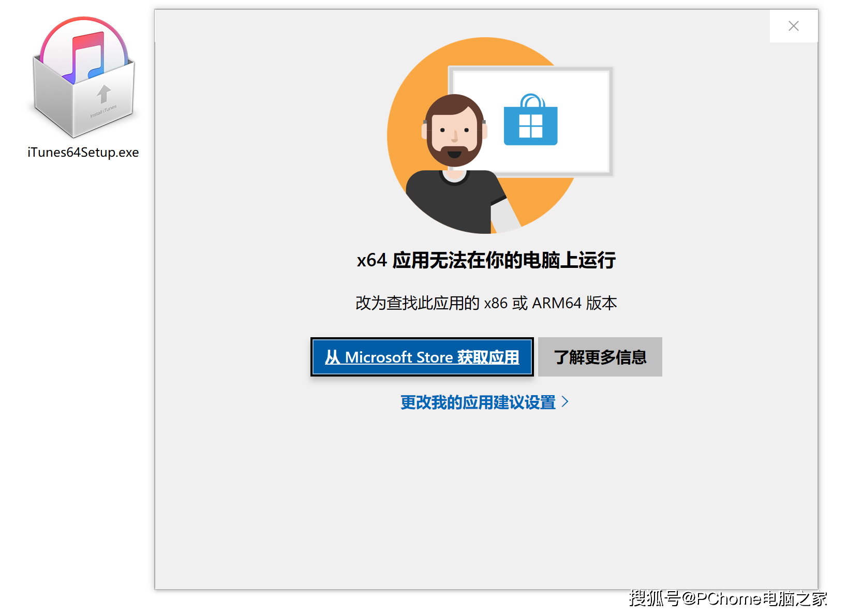Screen dimensions: 847x616
Task: Click the 从 Microsoft Store 获取应用 button
Action: click(422, 357)
